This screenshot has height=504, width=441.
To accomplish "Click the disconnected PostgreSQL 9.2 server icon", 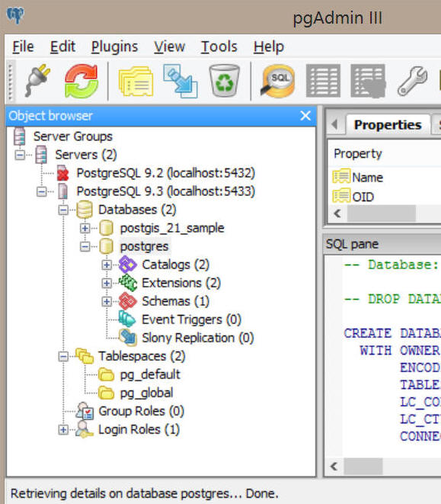I will (x=63, y=173).
